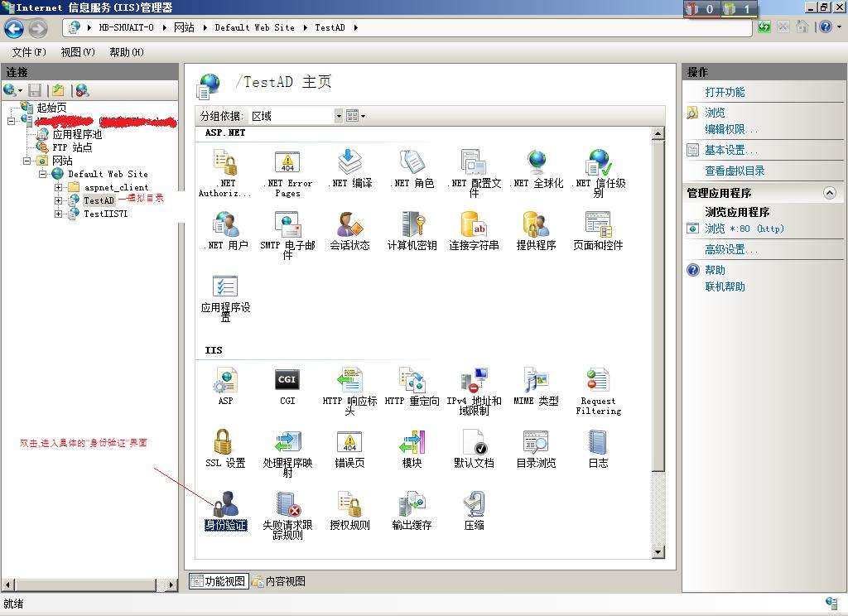Open Request Filtering feature

pos(598,391)
